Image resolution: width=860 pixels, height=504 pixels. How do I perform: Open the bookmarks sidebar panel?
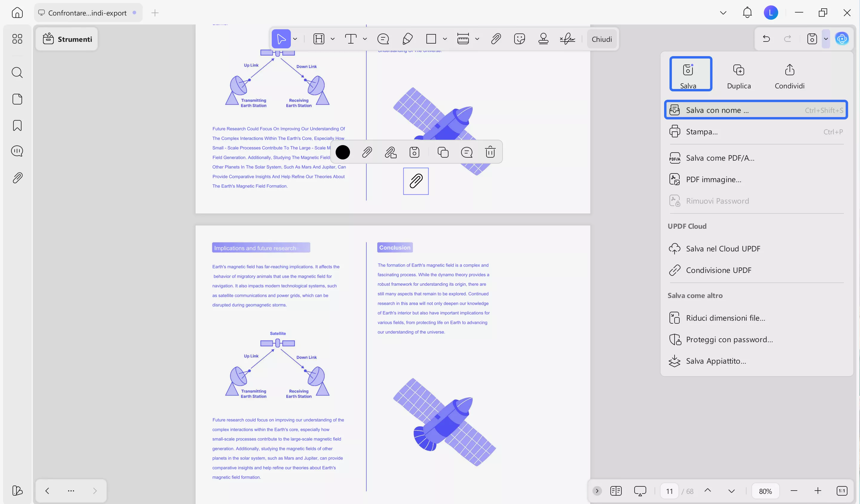pyautogui.click(x=17, y=126)
